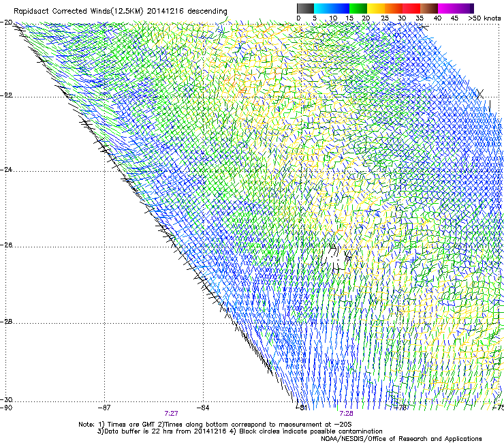Viewport: 504px width, 443px height.
Task: Click the 7:27 purple time stamp
Action: 172,414
